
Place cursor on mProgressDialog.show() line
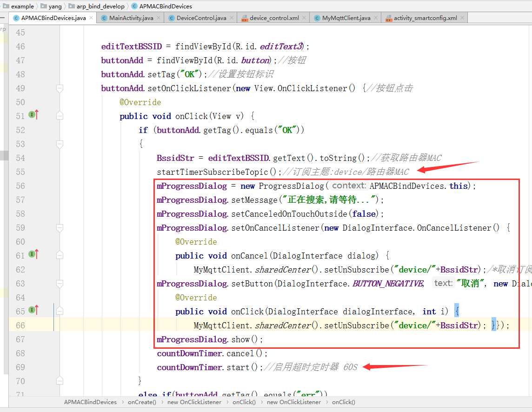click(x=210, y=339)
